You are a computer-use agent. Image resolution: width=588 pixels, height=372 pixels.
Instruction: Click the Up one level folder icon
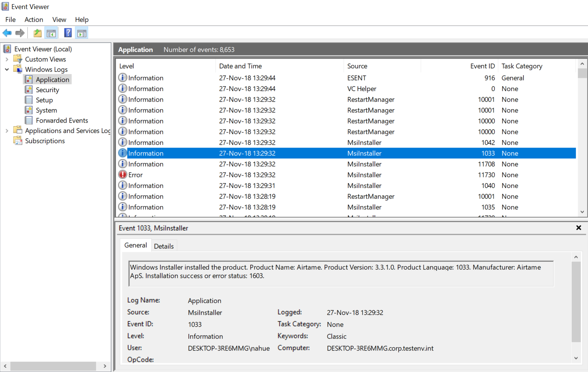pos(37,33)
